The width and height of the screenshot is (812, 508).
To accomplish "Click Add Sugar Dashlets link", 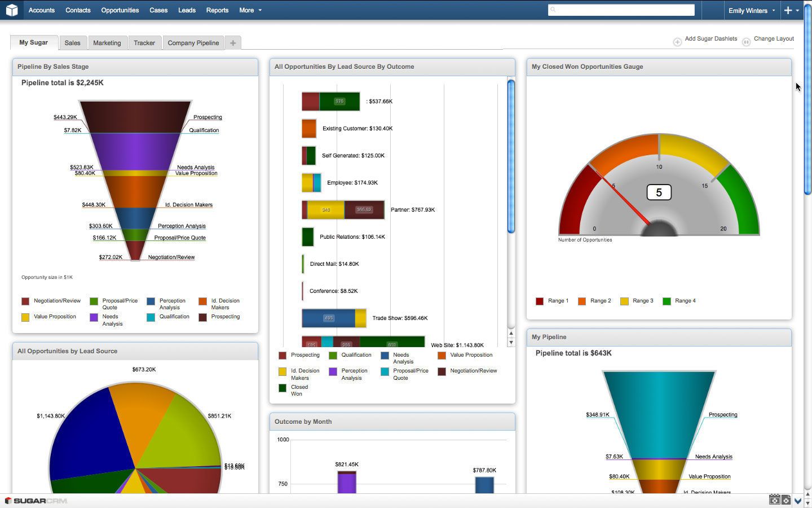I will 711,39.
